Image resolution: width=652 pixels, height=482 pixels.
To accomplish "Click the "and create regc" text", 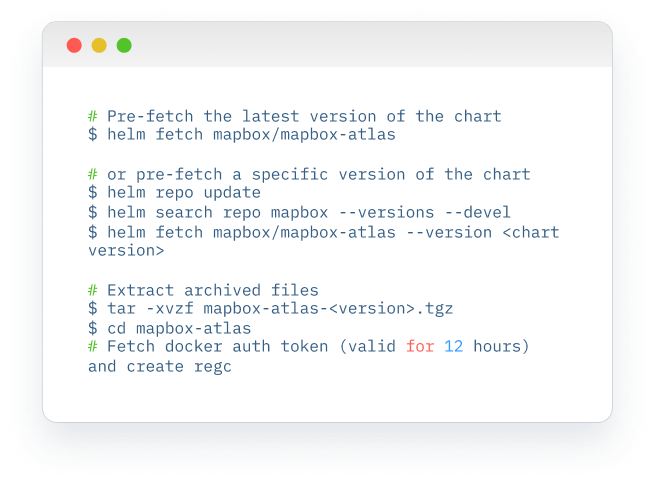I will [160, 367].
